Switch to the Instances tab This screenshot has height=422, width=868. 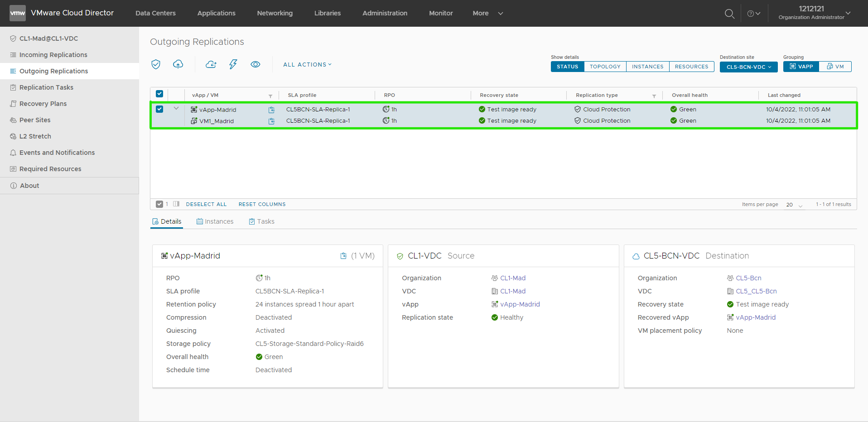215,221
